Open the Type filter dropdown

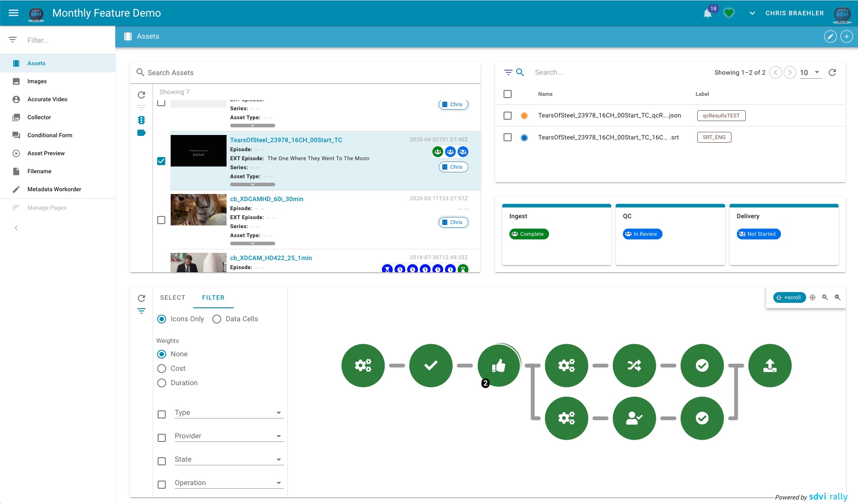point(229,413)
